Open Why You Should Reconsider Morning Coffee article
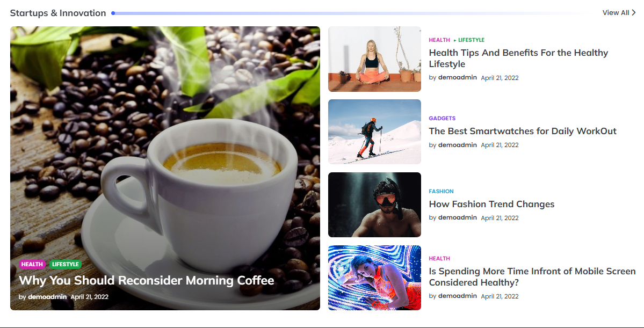644x328 pixels. 146,280
